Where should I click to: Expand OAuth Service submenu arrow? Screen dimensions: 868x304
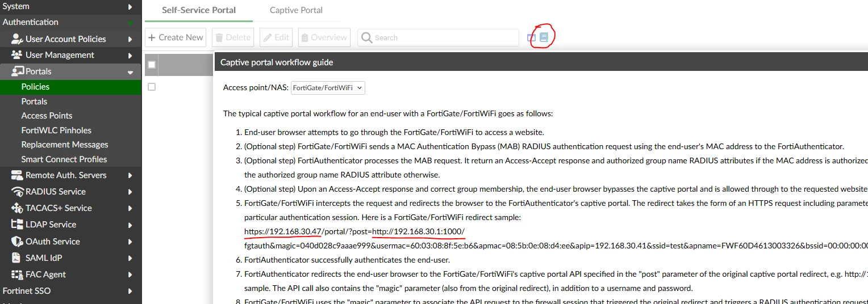coord(130,242)
